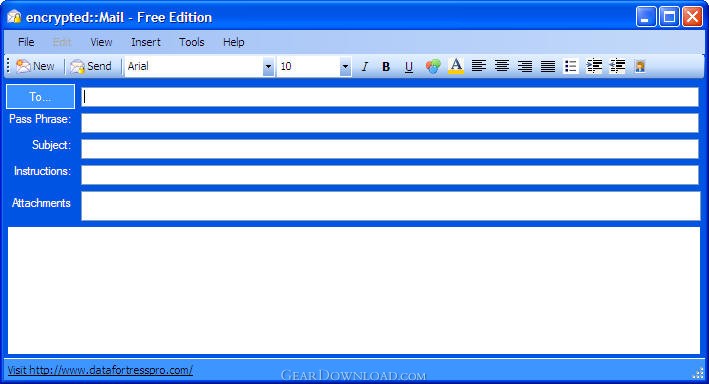709x384 pixels.
Task: Align text right
Action: (x=525, y=66)
